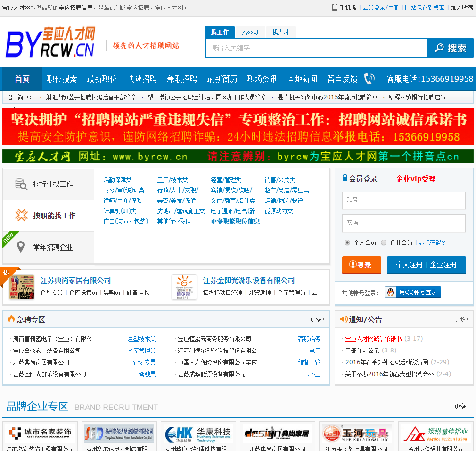Open the 客服话务 urgent job posting
This screenshot has width=476, height=451.
click(309, 339)
